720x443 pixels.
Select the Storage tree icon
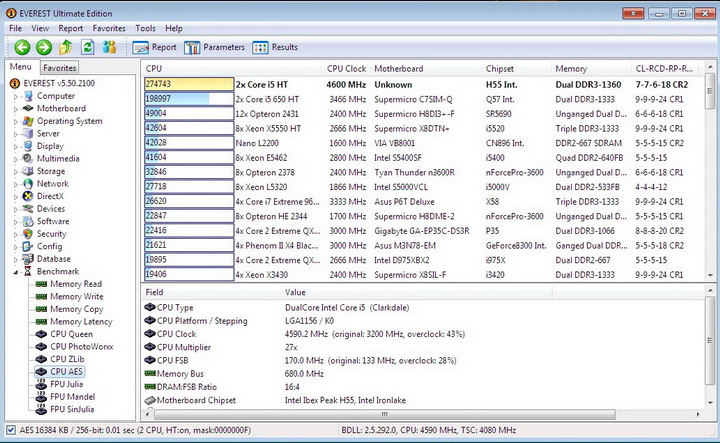[x=28, y=171]
